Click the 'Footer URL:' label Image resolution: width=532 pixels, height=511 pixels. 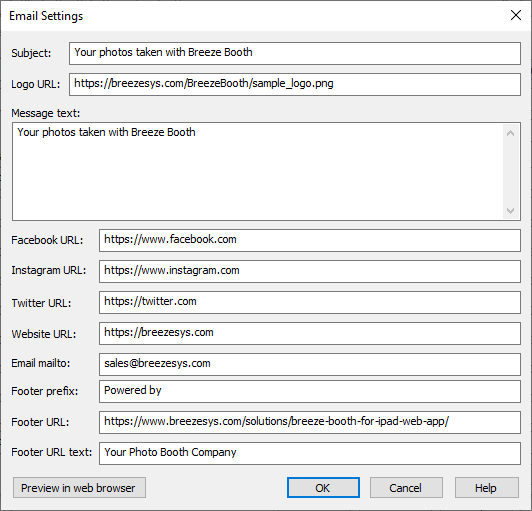coord(40,422)
